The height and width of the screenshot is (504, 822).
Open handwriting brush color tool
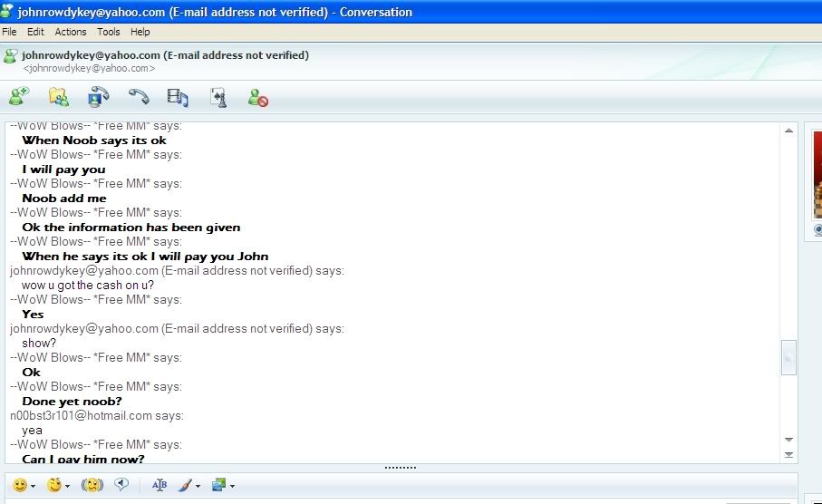[x=185, y=486]
